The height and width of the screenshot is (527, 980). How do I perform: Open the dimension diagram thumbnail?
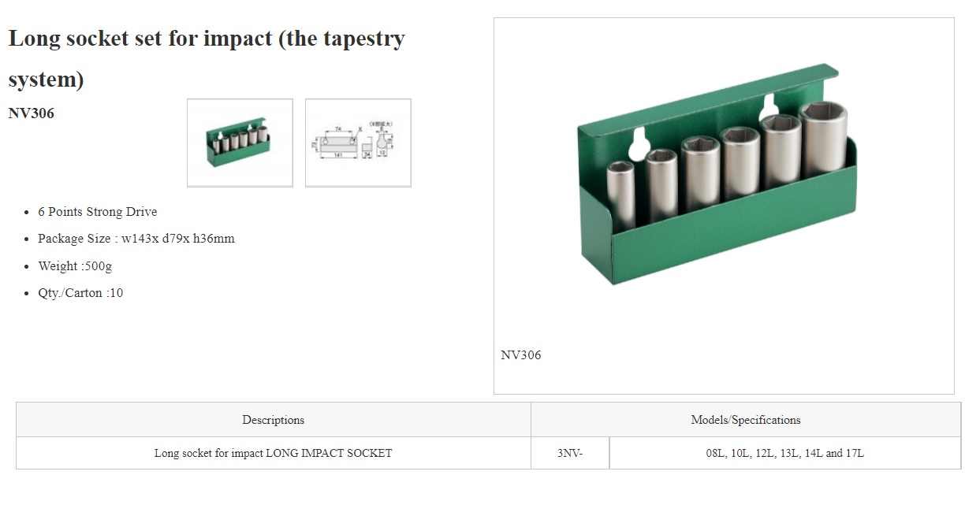pos(358,143)
